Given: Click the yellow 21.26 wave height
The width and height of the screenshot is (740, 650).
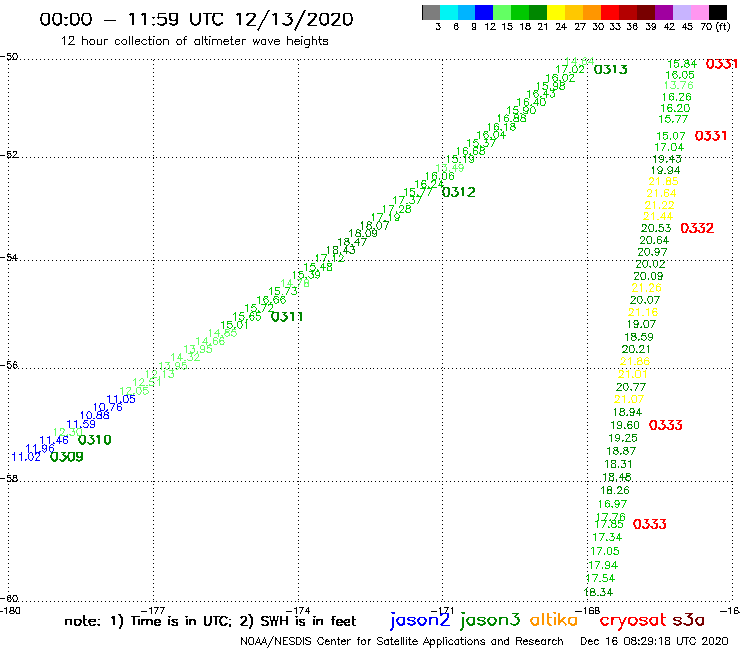Looking at the screenshot, I should tap(647, 288).
